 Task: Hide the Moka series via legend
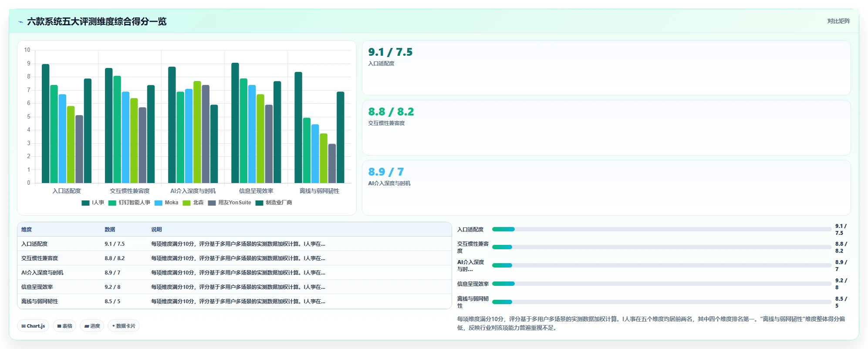166,203
